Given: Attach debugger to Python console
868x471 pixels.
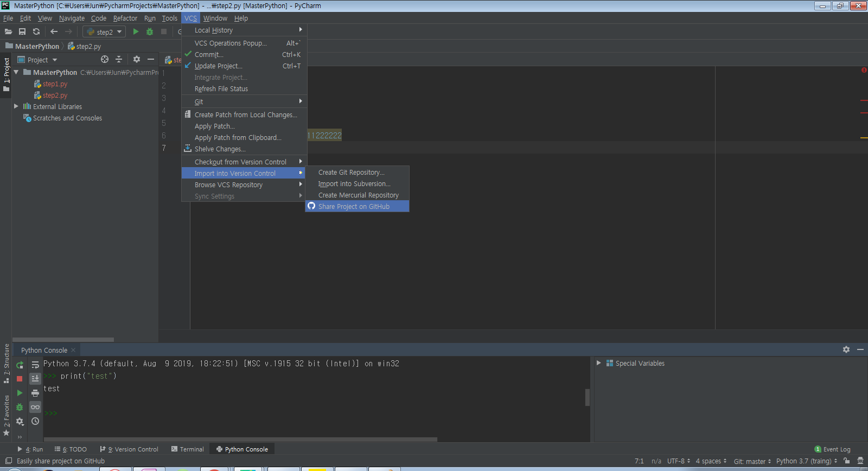Looking at the screenshot, I should pyautogui.click(x=20, y=407).
